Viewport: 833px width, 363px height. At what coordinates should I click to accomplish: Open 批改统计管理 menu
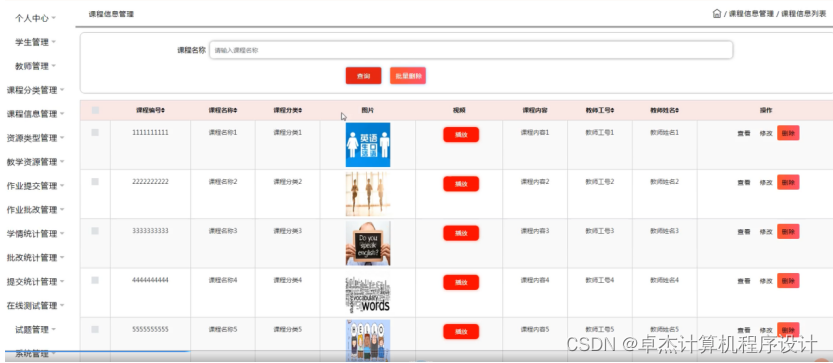pos(35,257)
